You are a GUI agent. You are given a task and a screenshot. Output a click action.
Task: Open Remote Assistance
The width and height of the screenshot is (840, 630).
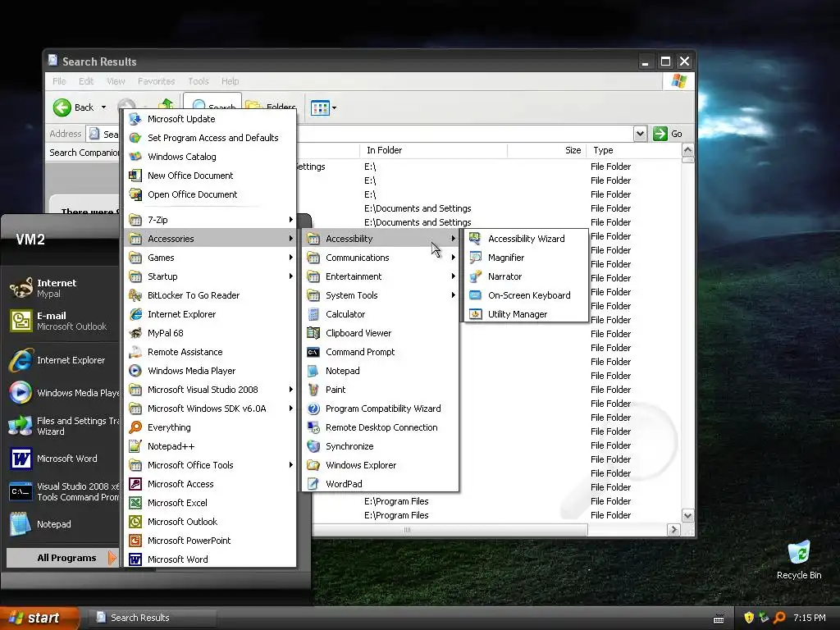pos(210,352)
